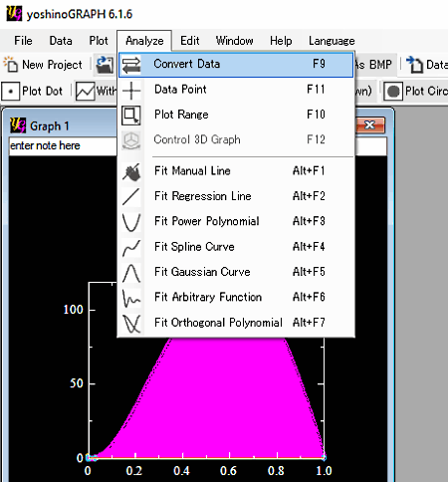Click the Plot Circle icon
Viewport: 448px width, 482px height.
tap(393, 91)
